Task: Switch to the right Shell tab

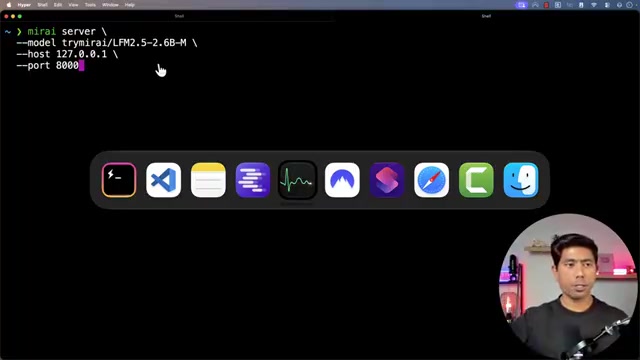Action: tap(486, 16)
